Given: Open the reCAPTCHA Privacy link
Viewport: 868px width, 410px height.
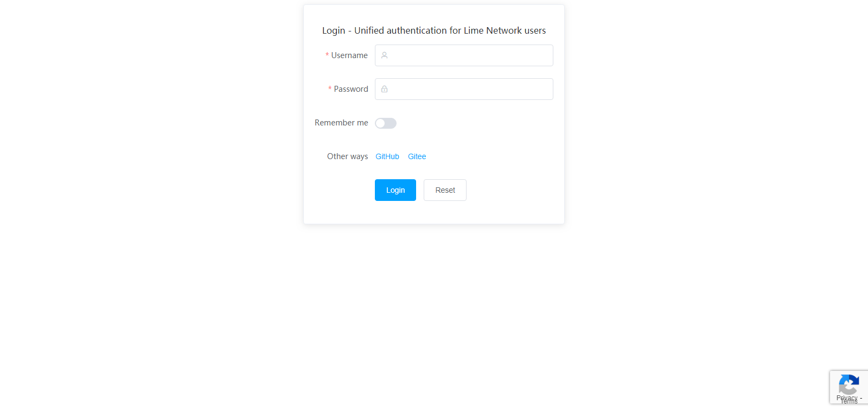Looking at the screenshot, I should point(847,398).
